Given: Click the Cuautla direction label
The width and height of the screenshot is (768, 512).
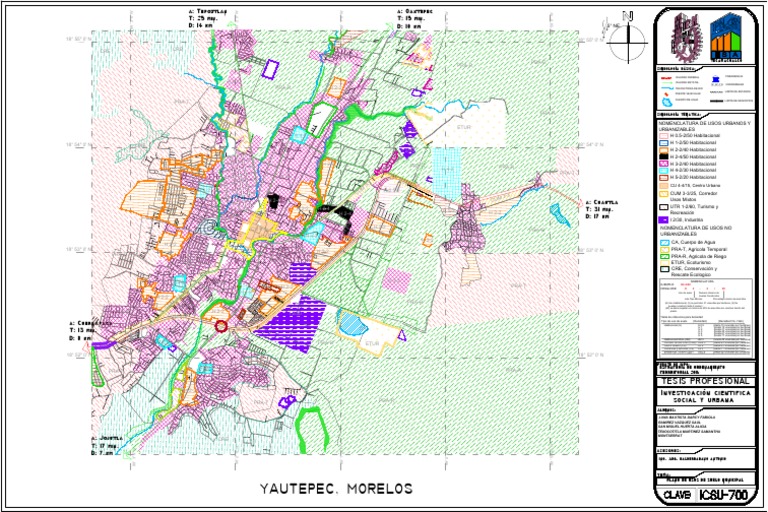Looking at the screenshot, I should (601, 209).
